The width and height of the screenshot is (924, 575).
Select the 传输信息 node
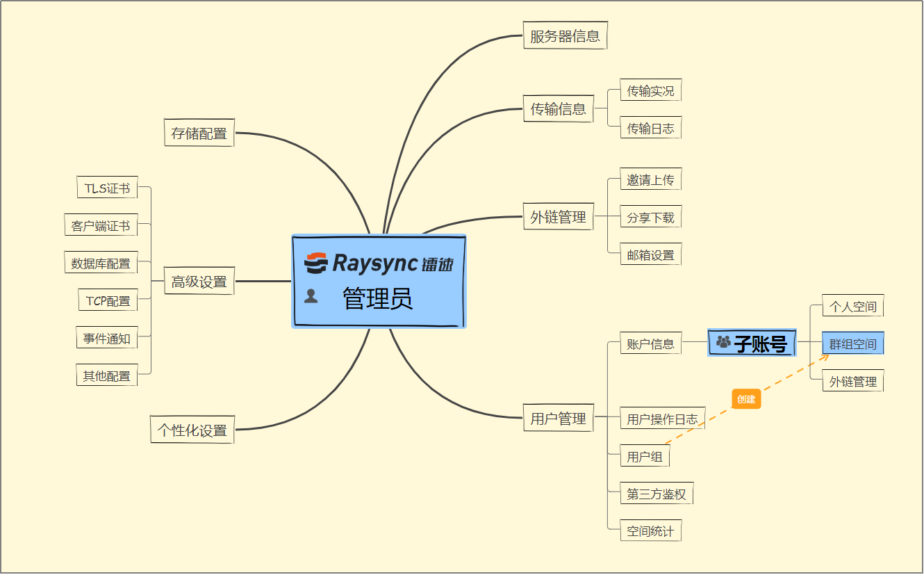pyautogui.click(x=559, y=108)
